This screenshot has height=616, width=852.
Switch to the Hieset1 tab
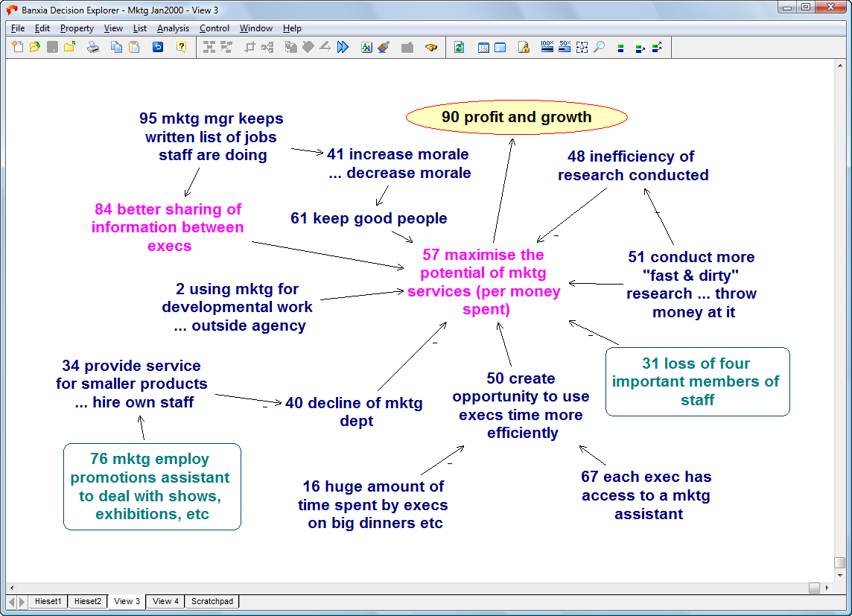point(48,601)
